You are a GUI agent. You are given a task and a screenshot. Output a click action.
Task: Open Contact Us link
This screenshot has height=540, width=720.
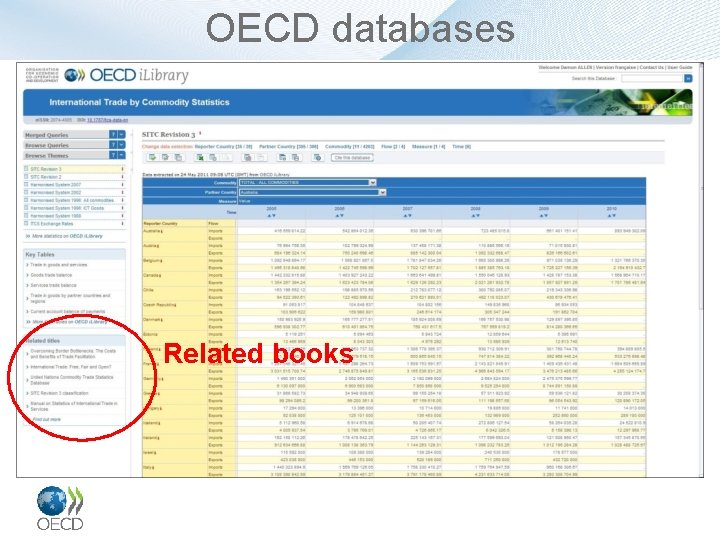652,68
